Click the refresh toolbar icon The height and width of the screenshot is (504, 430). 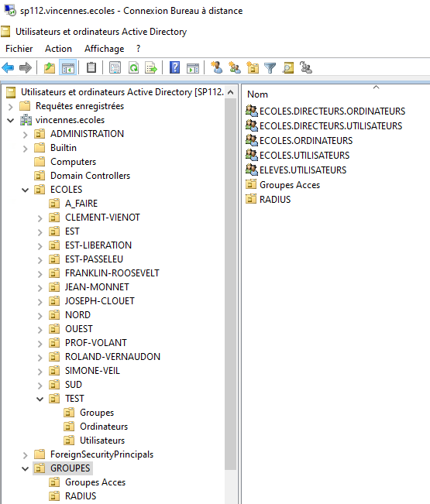(x=133, y=68)
